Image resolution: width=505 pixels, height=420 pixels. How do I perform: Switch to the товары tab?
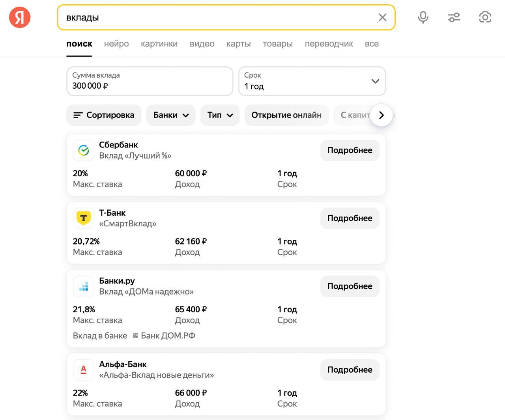(x=278, y=44)
